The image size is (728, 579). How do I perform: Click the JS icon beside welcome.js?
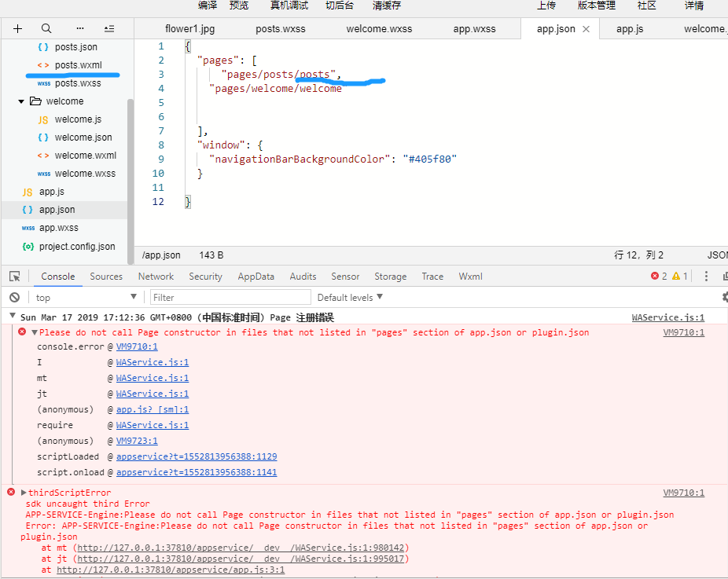pyautogui.click(x=42, y=119)
